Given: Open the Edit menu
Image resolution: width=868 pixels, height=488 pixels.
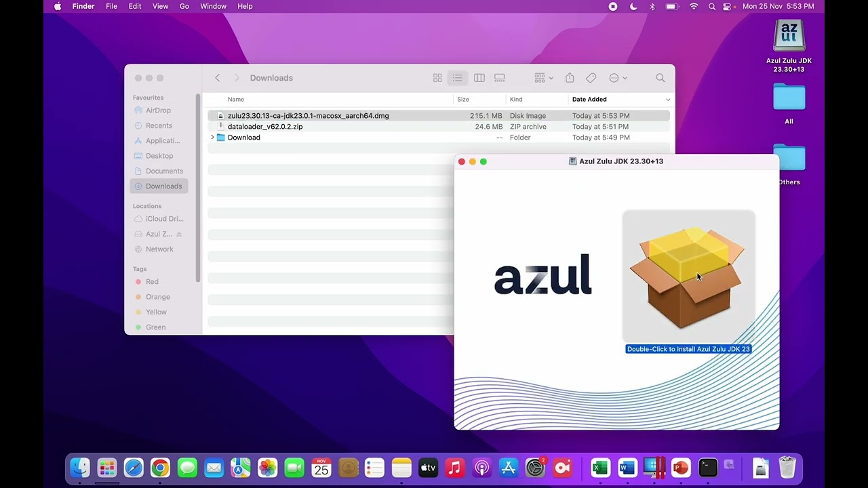Looking at the screenshot, I should [x=135, y=6].
